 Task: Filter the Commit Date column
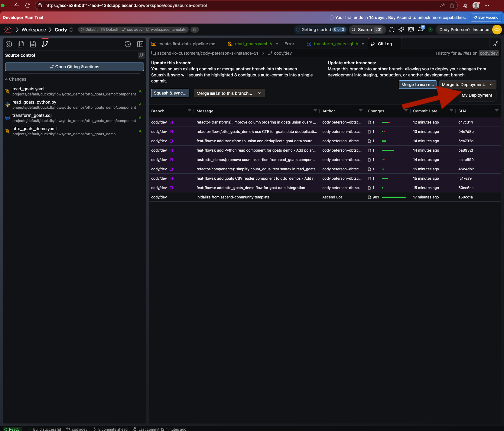451,111
